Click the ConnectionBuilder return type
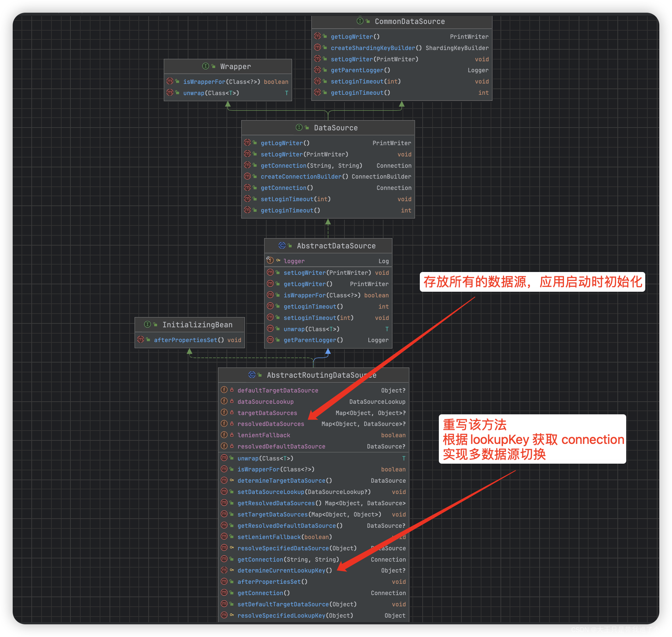Screen dimensions: 672x637 pyautogui.click(x=381, y=177)
